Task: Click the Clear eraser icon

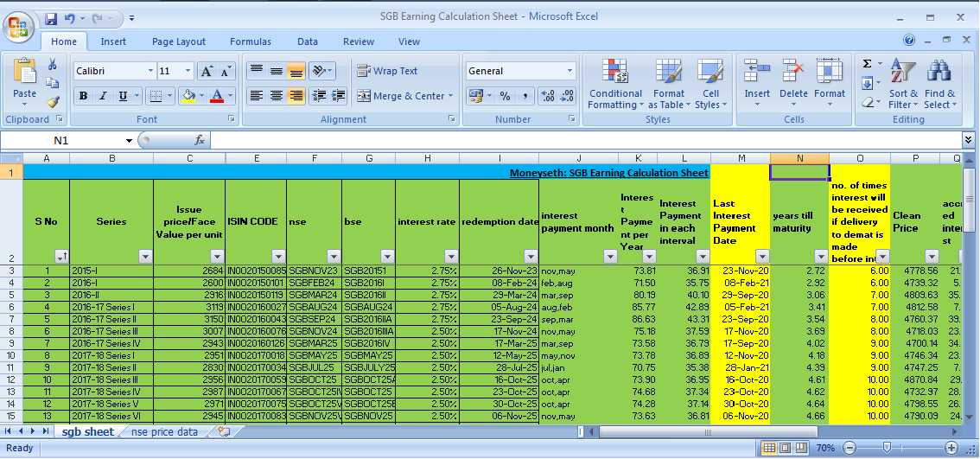Action: point(868,101)
